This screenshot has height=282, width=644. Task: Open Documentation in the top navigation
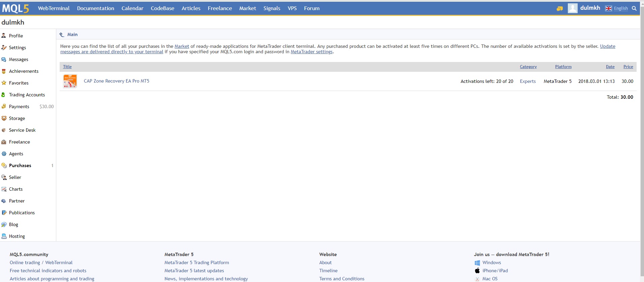tap(95, 8)
